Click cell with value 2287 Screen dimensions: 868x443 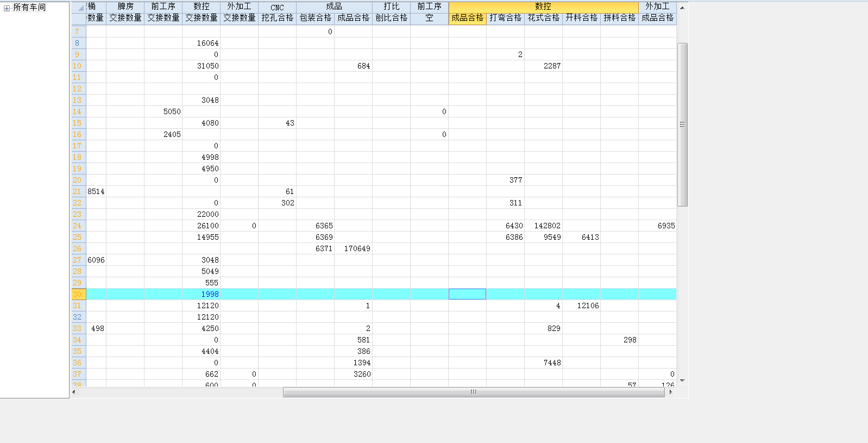[x=543, y=66]
